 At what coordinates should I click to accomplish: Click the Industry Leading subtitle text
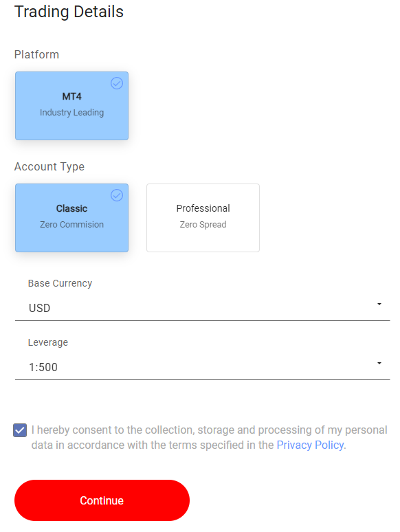click(71, 112)
